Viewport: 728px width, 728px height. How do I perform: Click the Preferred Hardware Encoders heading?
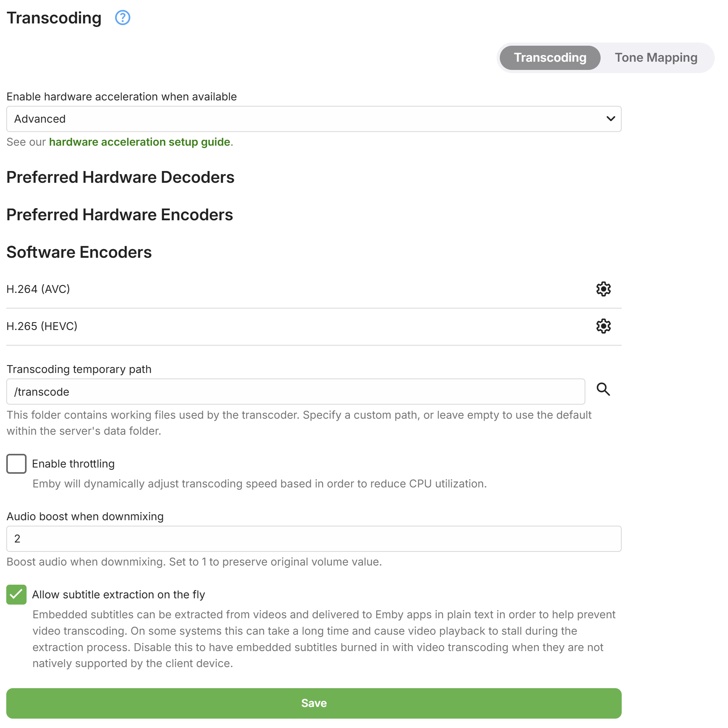coord(120,215)
